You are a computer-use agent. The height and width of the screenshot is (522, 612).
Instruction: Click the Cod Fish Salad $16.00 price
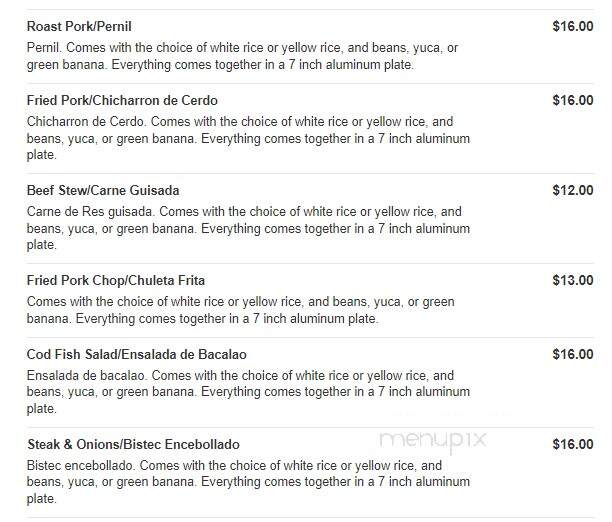point(573,355)
